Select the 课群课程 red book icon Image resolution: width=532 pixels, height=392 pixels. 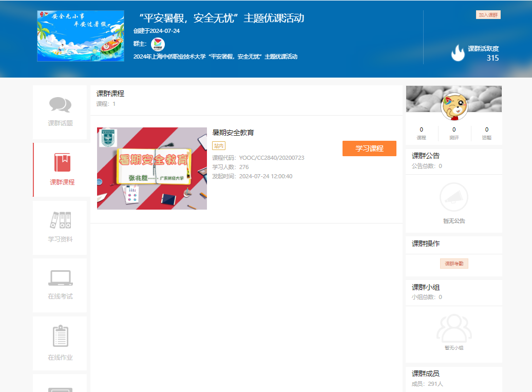point(63,162)
